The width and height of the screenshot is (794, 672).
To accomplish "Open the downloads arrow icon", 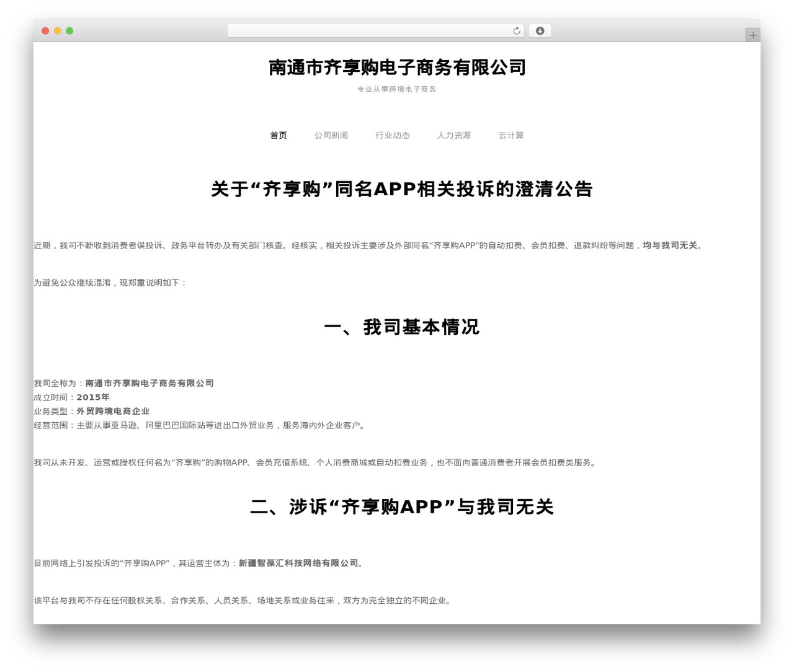I will point(540,31).
